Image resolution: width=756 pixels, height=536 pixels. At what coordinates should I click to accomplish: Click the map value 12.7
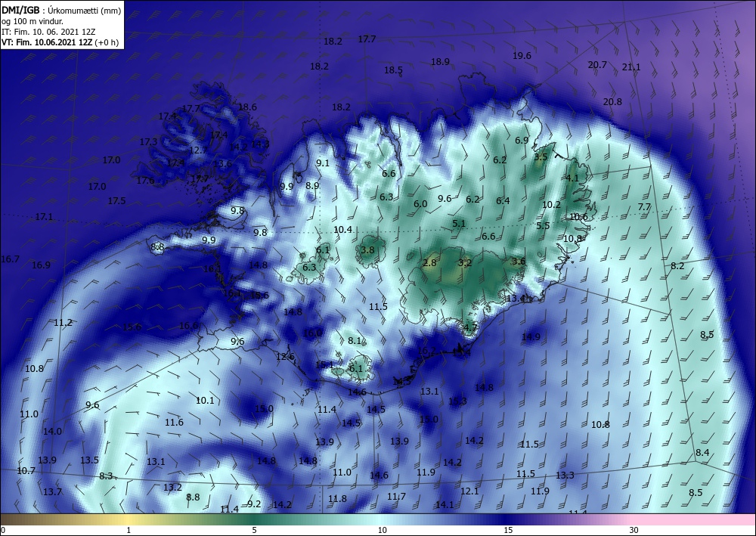[x=197, y=150]
